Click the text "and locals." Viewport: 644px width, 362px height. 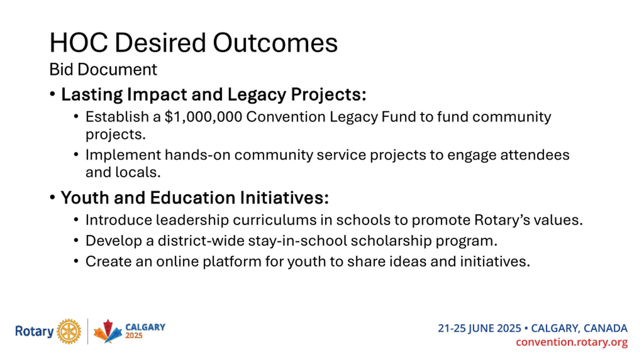click(x=123, y=172)
